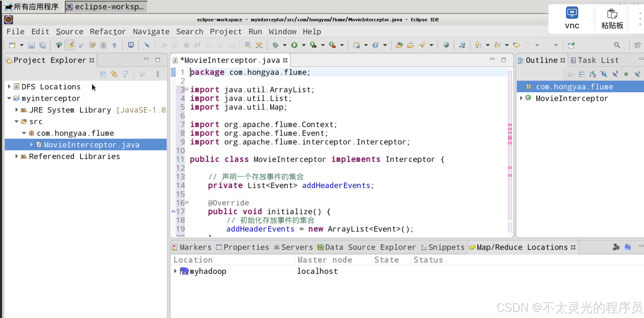Click New Hadoop location blue elephant icon

click(627, 247)
